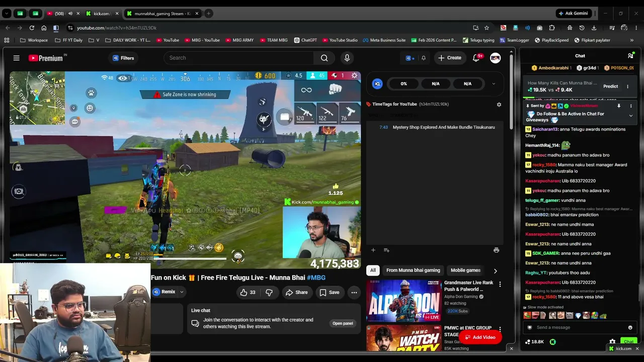Go to the browser home page
This screenshot has height=362, width=644.
(44, 28)
